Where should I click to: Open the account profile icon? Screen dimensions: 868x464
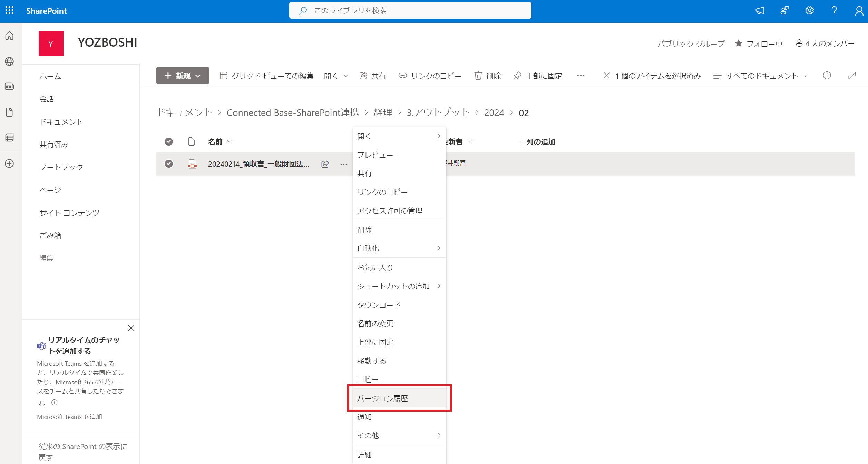(859, 11)
